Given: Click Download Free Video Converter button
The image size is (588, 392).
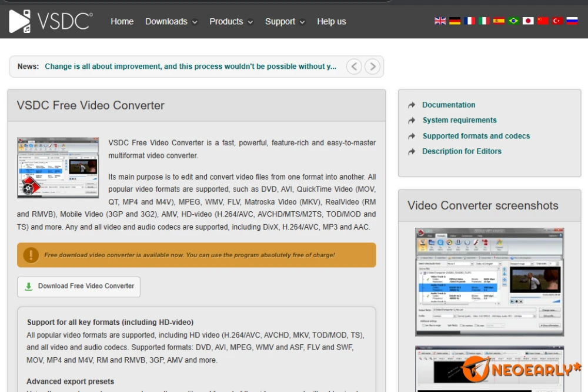Looking at the screenshot, I should [x=79, y=287].
